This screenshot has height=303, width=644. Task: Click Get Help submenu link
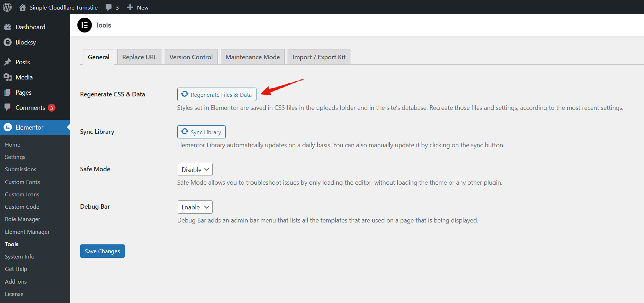click(16, 269)
